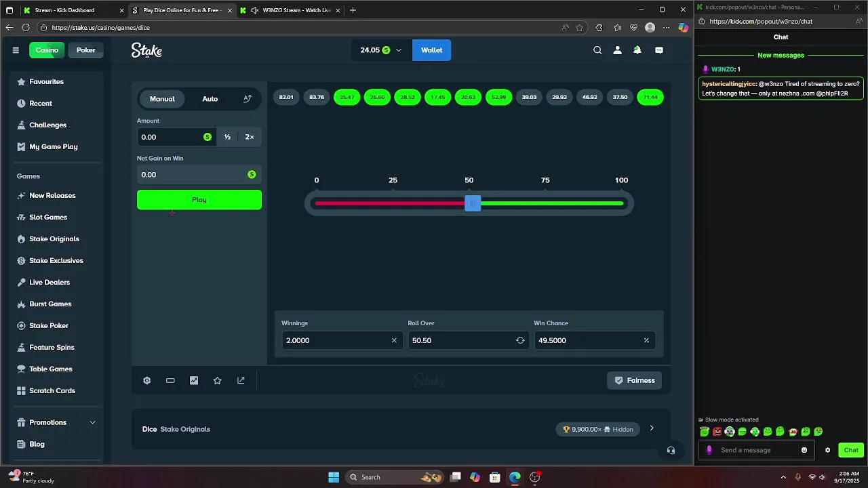Open a new browser tab
The image size is (868, 488).
(353, 10)
